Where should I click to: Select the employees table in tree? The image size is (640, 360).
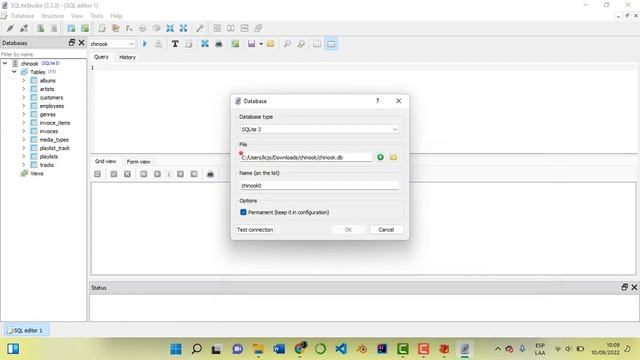tap(52, 106)
